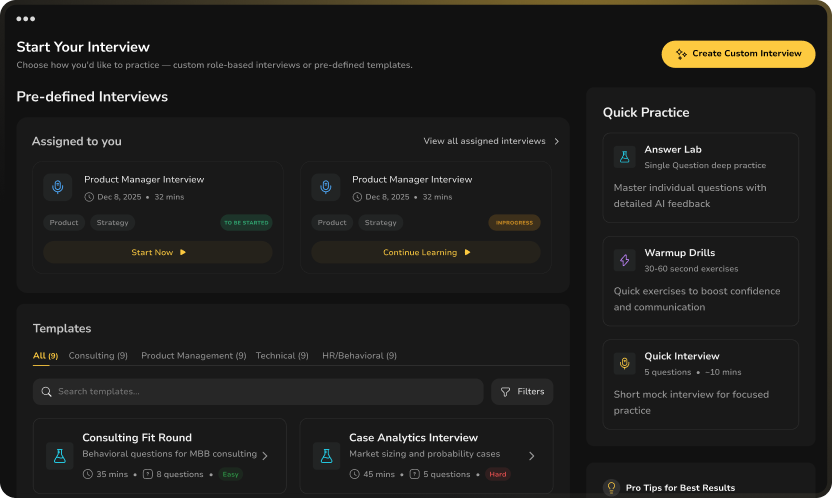Image resolution: width=832 pixels, height=498 pixels.
Task: Open the Technical templates tab
Action: click(x=282, y=355)
